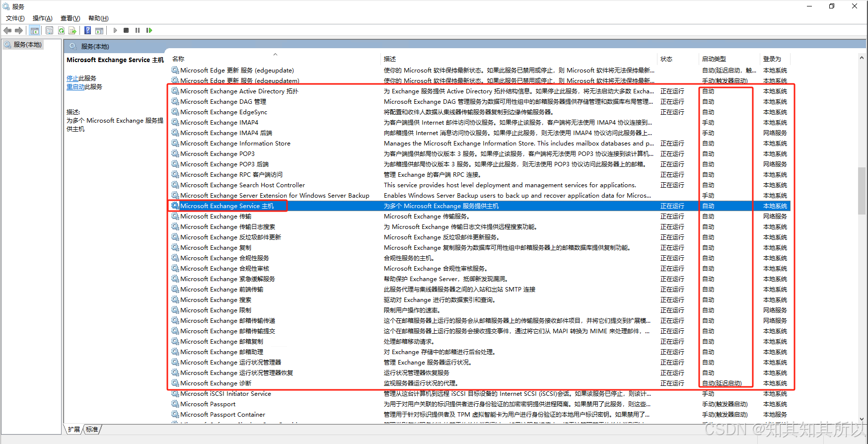This screenshot has height=444, width=868.
Task: Select Microsoft Exchange Search Host Controller service
Action: (x=242, y=185)
